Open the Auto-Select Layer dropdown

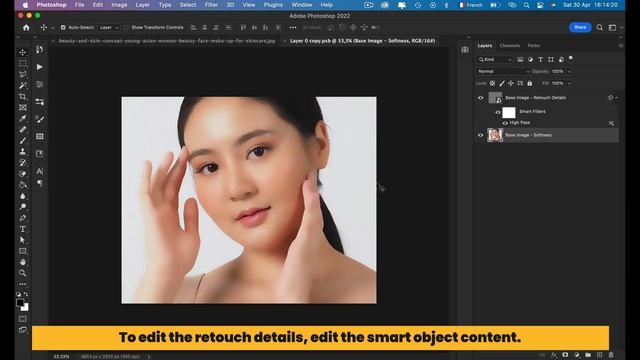coord(109,27)
